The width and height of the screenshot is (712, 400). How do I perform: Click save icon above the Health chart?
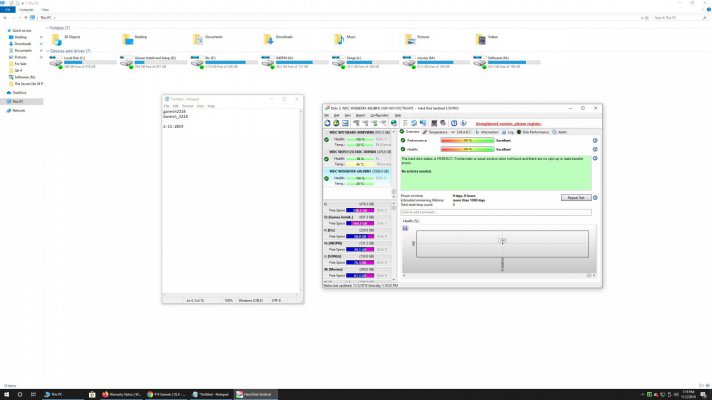tap(405, 228)
